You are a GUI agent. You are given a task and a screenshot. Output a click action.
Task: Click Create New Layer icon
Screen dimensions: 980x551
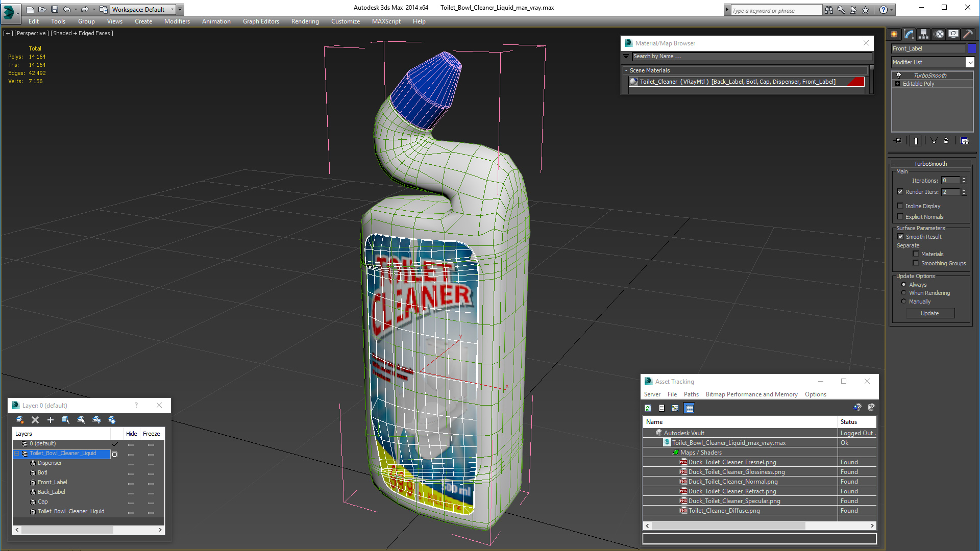point(20,420)
